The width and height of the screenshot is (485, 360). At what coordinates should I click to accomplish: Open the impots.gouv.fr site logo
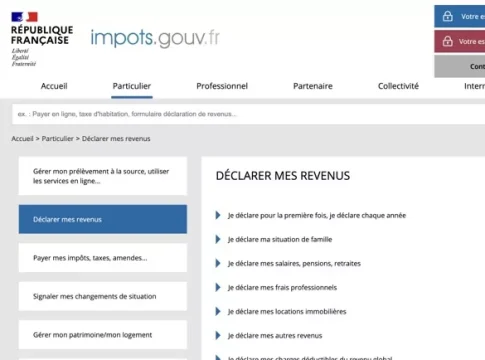[x=155, y=38]
